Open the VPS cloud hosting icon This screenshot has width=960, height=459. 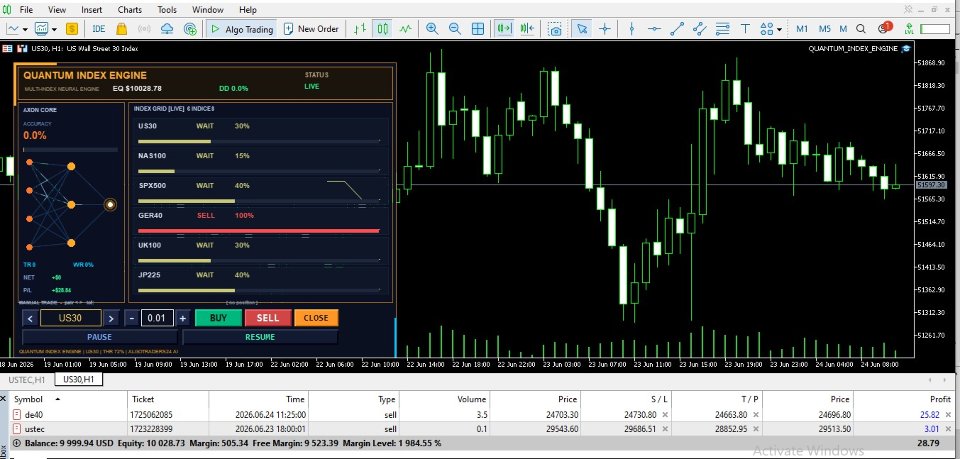pos(167,28)
